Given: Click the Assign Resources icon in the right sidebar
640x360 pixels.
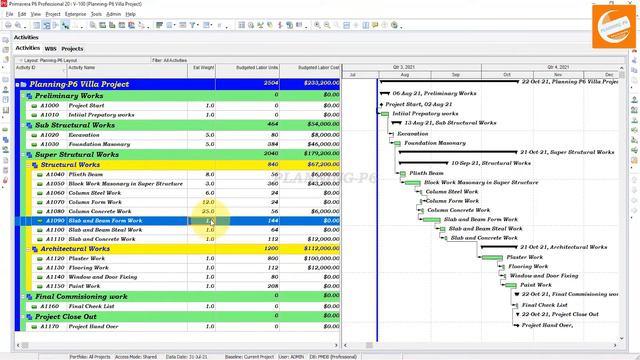Looking at the screenshot, I should pos(634,100).
